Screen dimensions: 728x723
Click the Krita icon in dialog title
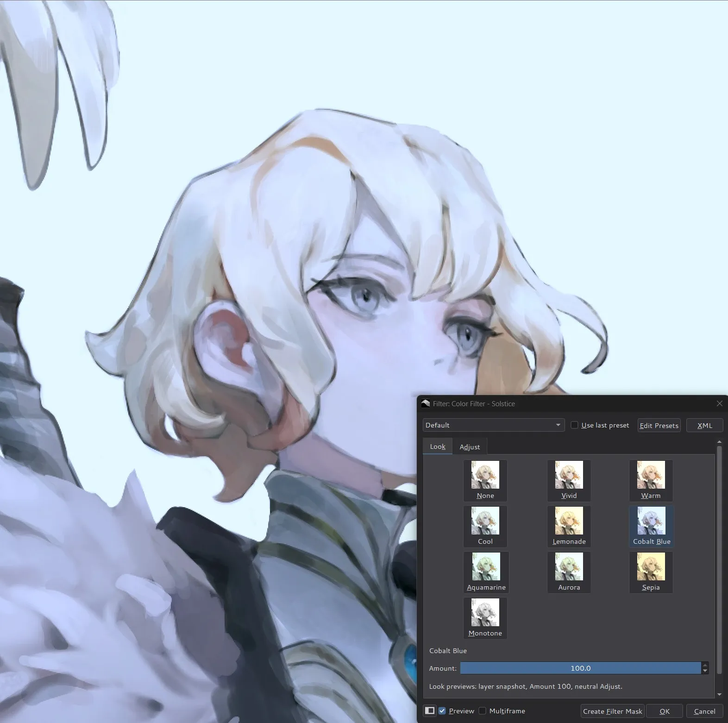pyautogui.click(x=426, y=403)
